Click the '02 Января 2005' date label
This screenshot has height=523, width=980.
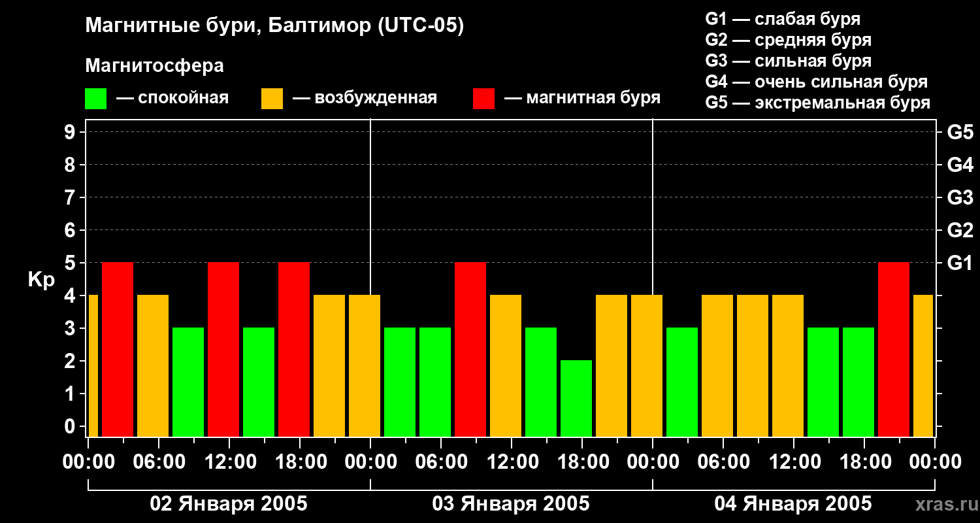tap(229, 504)
